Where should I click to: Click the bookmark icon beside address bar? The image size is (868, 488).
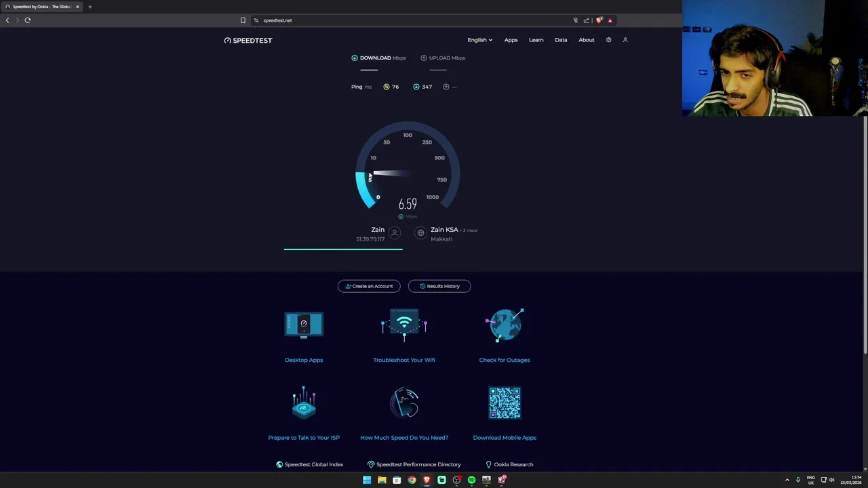tap(243, 20)
